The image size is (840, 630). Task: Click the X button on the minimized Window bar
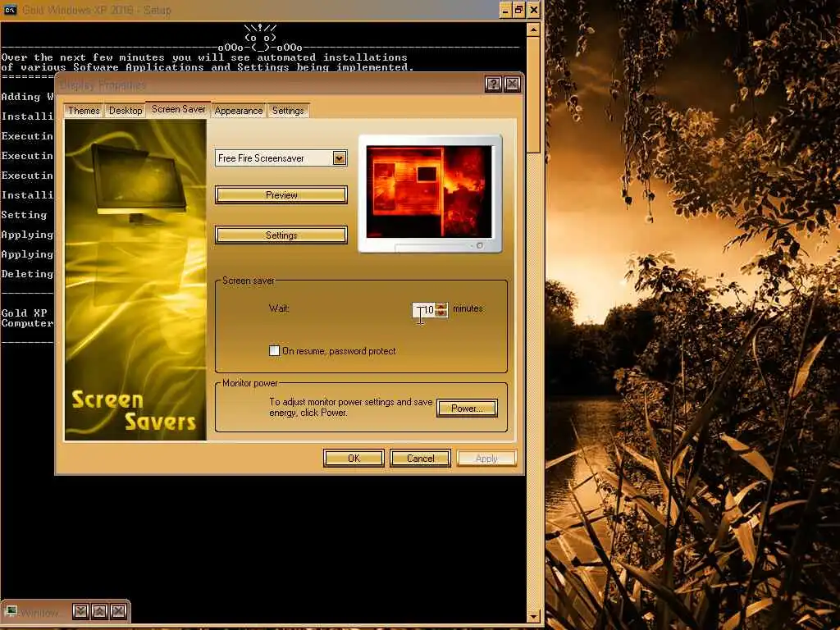click(x=118, y=611)
